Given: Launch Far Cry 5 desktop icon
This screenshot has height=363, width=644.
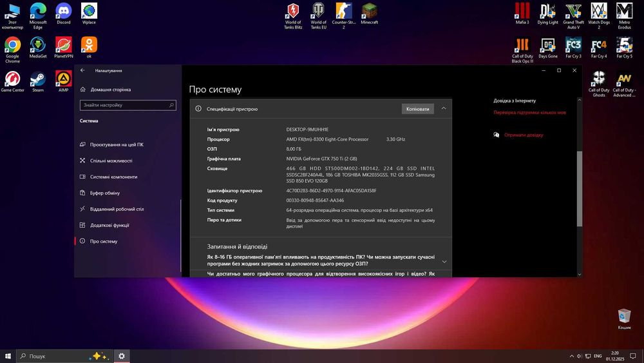Looking at the screenshot, I should pos(623,45).
